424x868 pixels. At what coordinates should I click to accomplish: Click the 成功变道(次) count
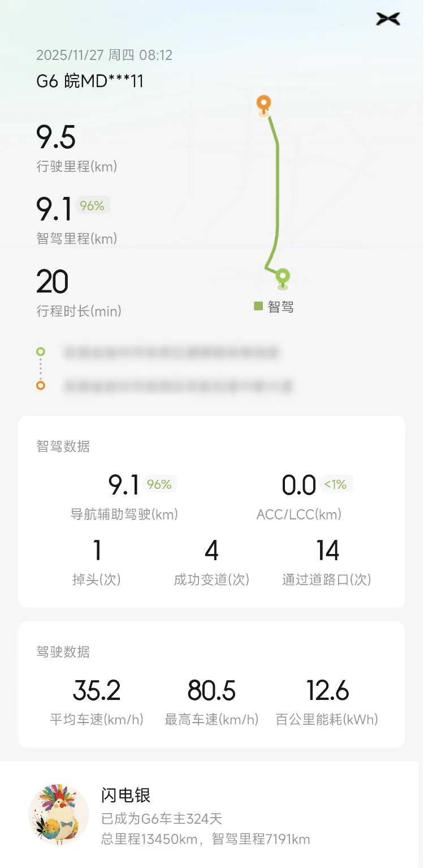pos(211,551)
